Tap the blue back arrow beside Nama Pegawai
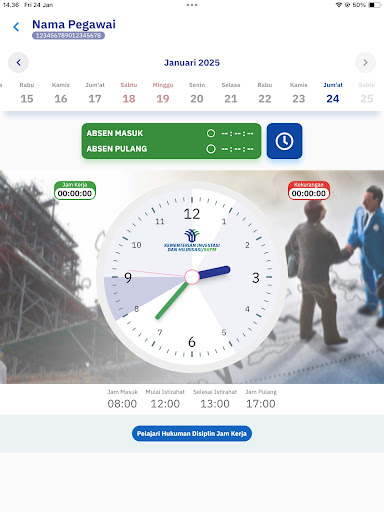Screen dimensions: 384x512 pyautogui.click(x=16, y=27)
